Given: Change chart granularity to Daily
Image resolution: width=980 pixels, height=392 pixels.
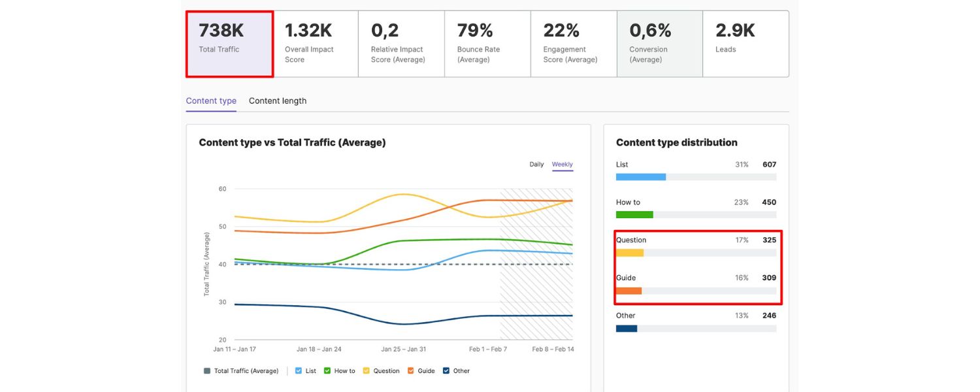Looking at the screenshot, I should 536,165.
